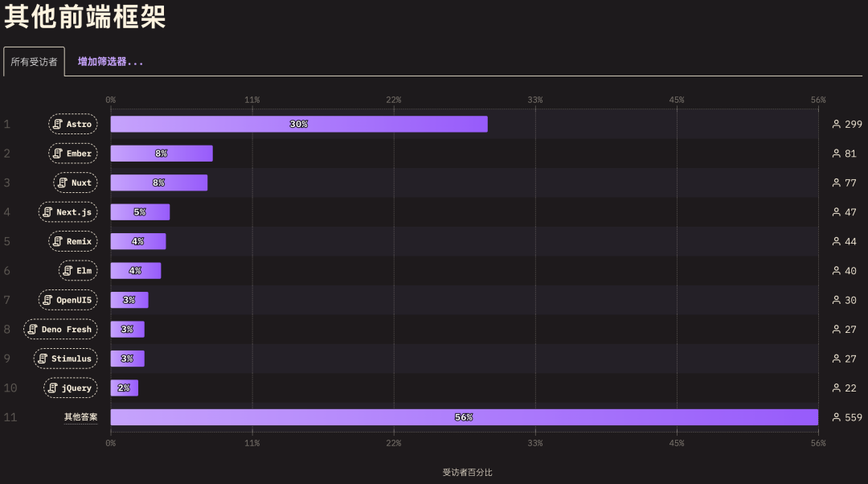
Task: Click the Next.js label pill
Action: click(68, 212)
